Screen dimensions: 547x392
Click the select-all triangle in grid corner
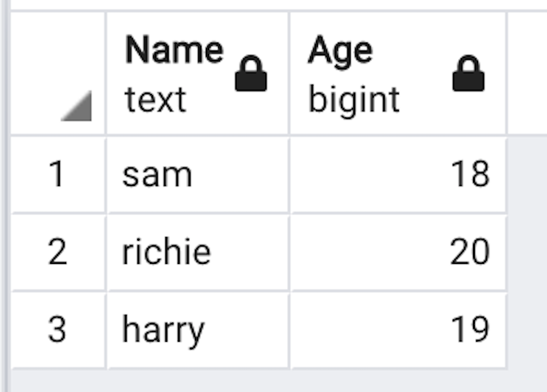77,106
